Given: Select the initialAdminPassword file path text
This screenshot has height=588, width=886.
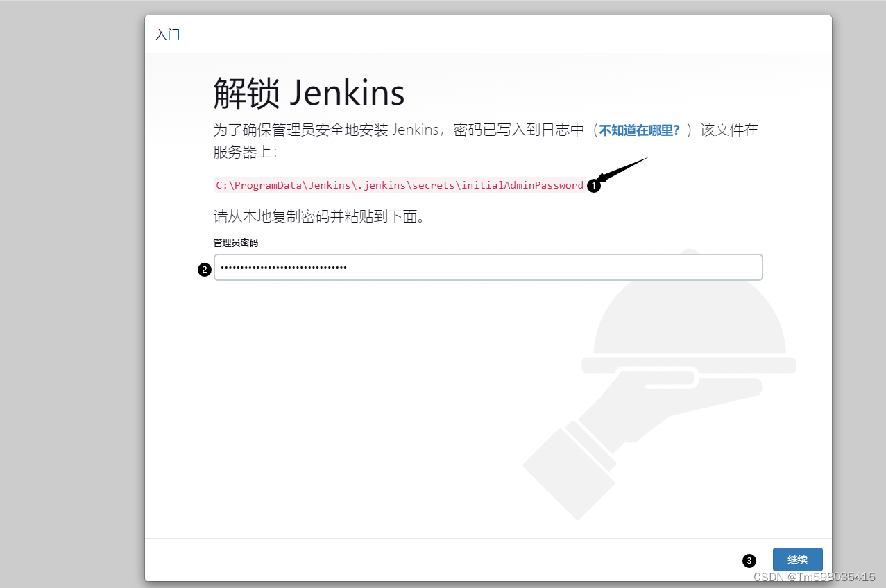Looking at the screenshot, I should click(x=400, y=185).
